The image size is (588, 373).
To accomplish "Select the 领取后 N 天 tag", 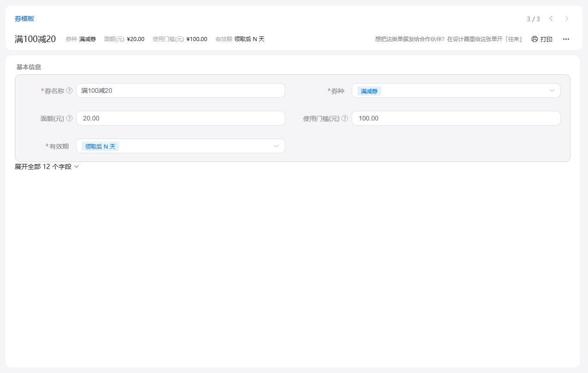I will (100, 146).
